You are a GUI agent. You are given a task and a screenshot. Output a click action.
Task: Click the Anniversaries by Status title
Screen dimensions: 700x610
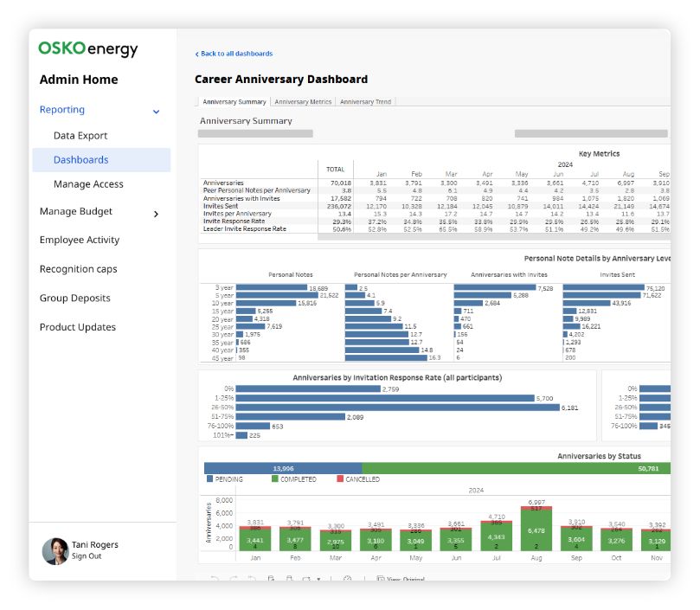point(599,456)
